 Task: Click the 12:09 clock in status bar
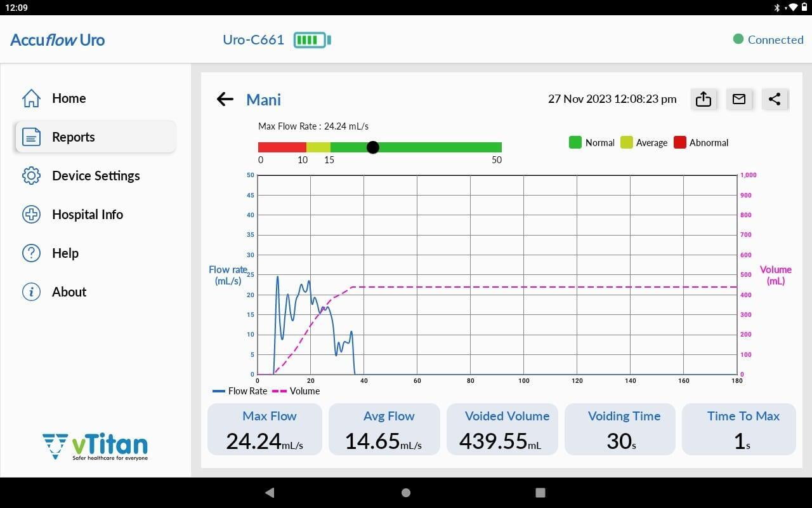pyautogui.click(x=16, y=8)
